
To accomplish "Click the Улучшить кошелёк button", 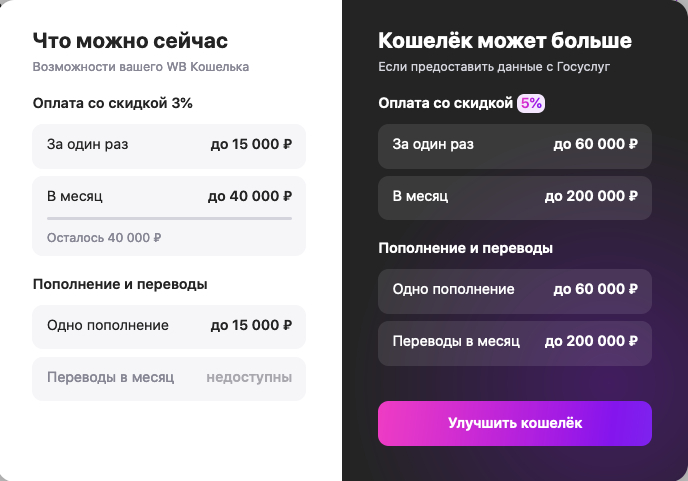I will (514, 423).
